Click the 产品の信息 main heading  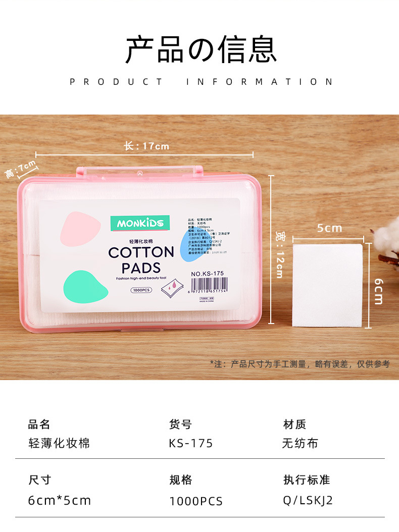coord(202,49)
